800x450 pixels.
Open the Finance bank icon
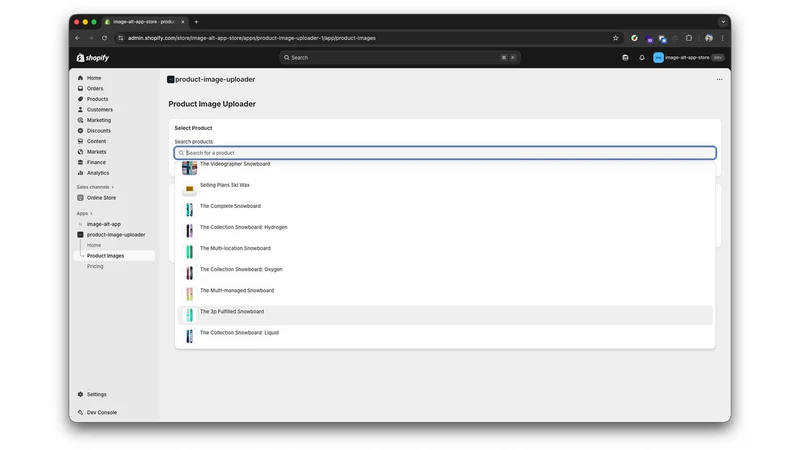pyautogui.click(x=80, y=162)
